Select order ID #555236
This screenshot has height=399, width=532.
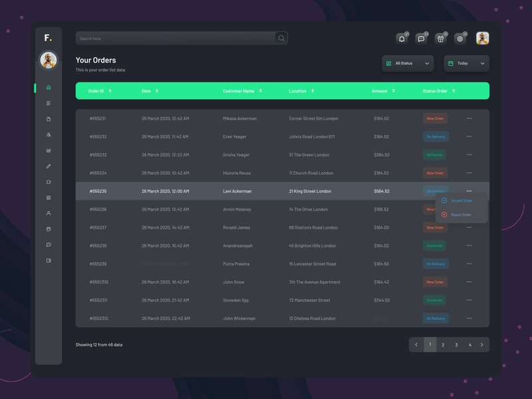[98, 209]
